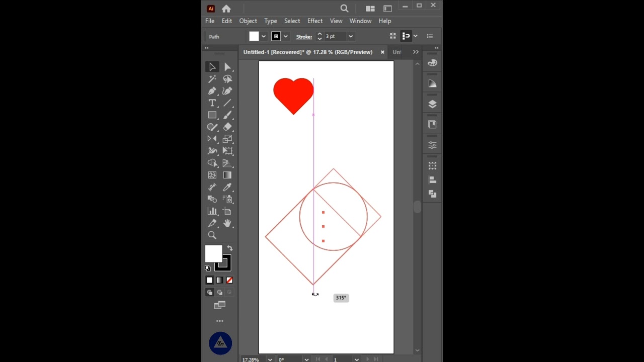Select the Pen tool
Viewport: 644px width, 362px height.
[212, 91]
